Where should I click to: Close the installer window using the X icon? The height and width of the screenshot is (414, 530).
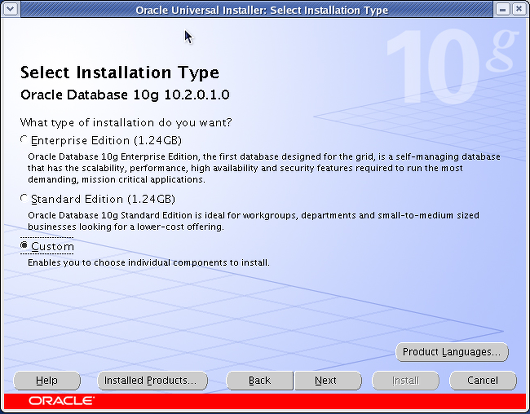coord(519,9)
